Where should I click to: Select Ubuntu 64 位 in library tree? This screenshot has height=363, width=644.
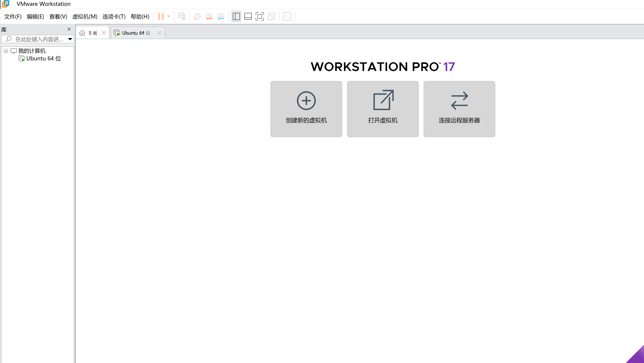[43, 59]
